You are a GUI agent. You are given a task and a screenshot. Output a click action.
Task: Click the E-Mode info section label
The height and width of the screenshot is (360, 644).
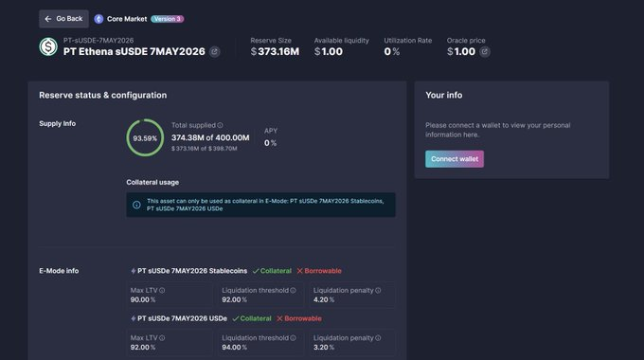59,271
